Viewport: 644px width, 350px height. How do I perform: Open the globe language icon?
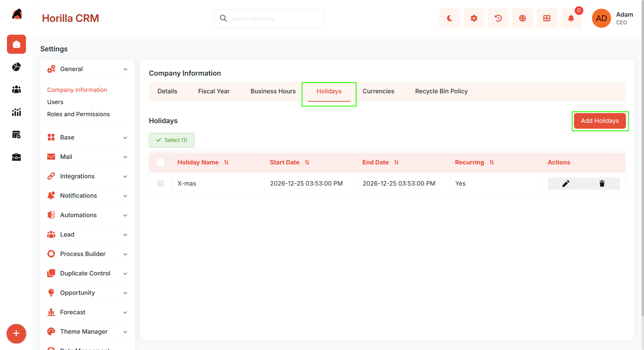tap(523, 18)
